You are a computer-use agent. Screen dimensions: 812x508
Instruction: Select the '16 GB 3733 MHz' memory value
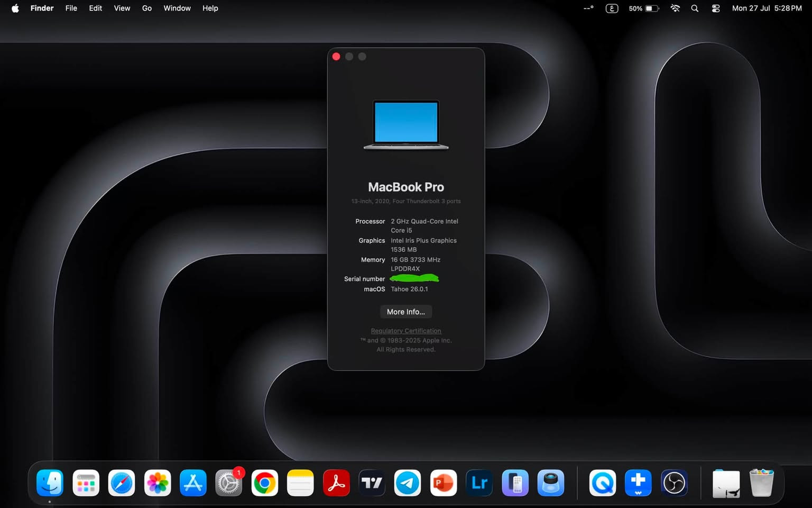click(x=416, y=259)
